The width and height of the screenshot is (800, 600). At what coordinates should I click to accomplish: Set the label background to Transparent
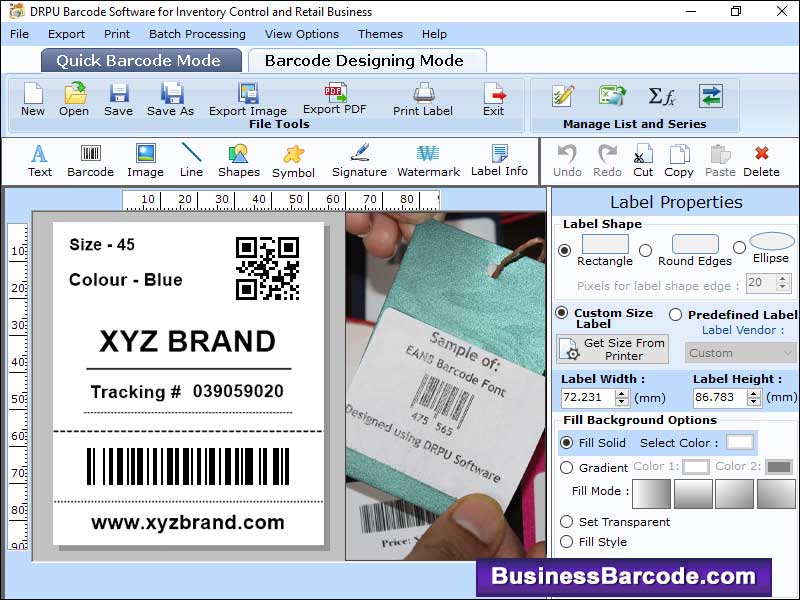click(x=567, y=521)
